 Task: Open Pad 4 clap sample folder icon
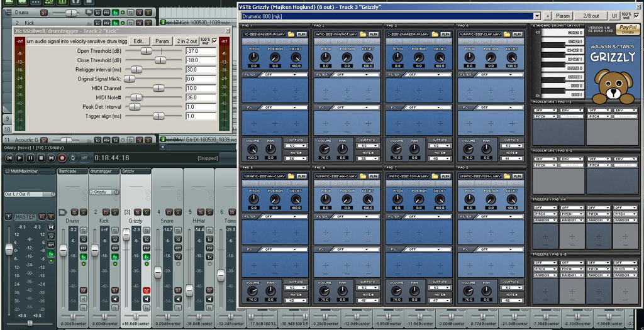(x=507, y=35)
